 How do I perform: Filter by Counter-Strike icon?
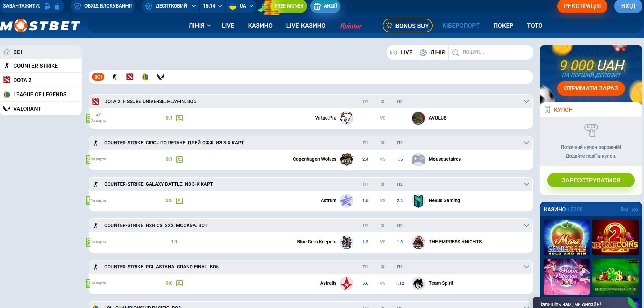(x=115, y=77)
